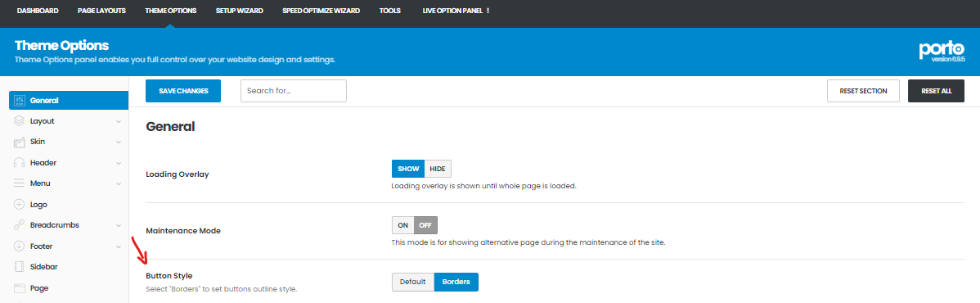Click the Footer down-arrow circle icon
The image size is (980, 303).
point(19,246)
